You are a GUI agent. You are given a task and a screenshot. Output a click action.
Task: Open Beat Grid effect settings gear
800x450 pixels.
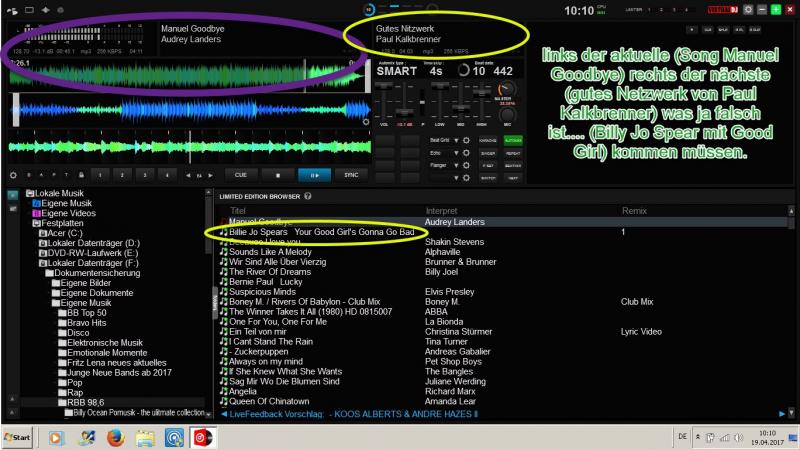point(466,140)
